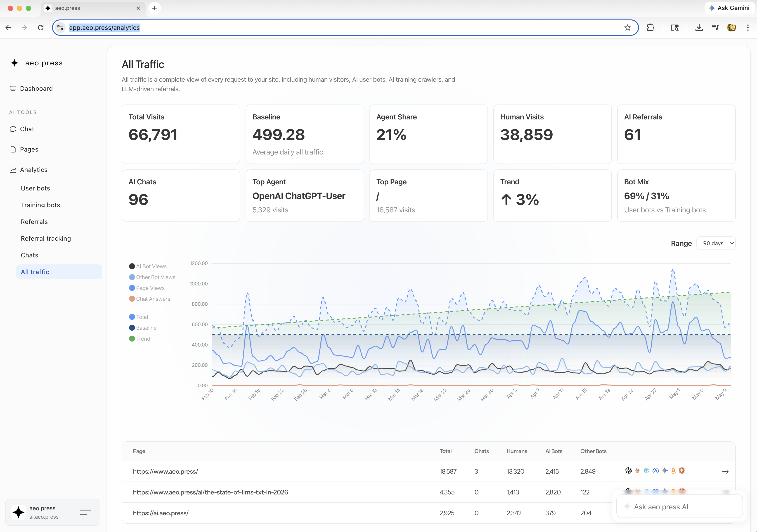View site information icon in address bar
This screenshot has height=532, width=757.
[x=60, y=28]
